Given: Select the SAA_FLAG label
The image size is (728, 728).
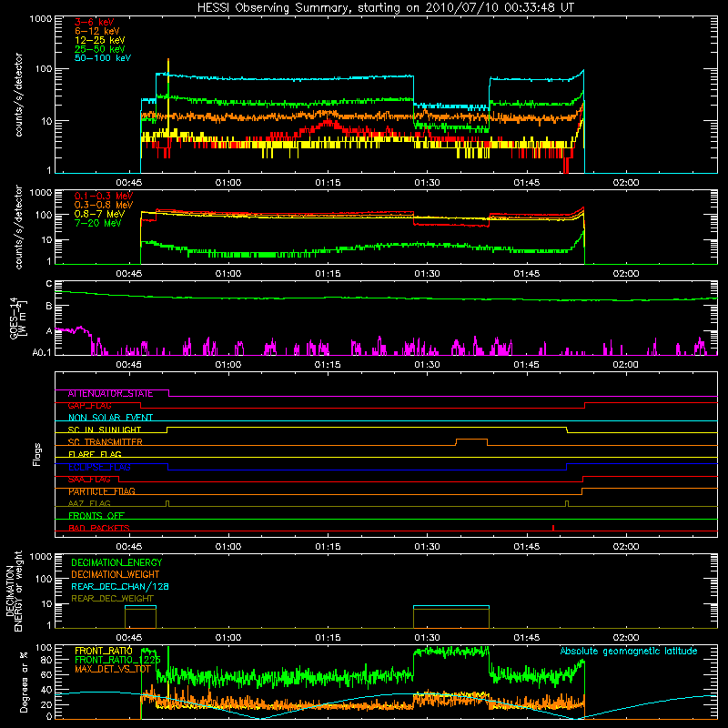Looking at the screenshot, I should (x=89, y=480).
